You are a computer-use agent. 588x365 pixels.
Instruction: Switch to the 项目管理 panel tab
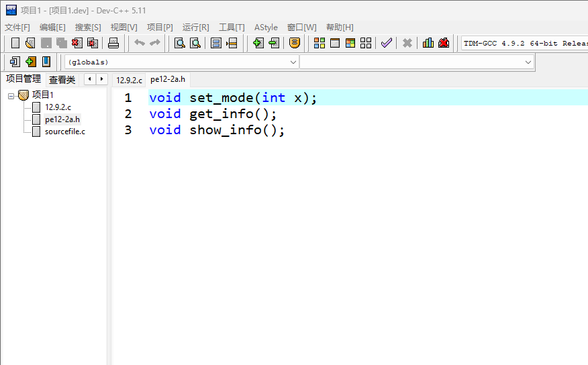[x=23, y=79]
